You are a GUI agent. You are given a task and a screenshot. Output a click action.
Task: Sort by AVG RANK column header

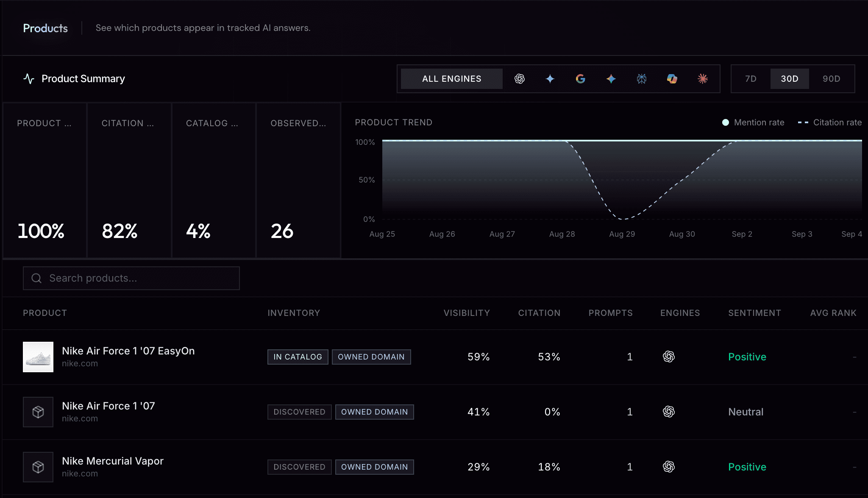[833, 313]
